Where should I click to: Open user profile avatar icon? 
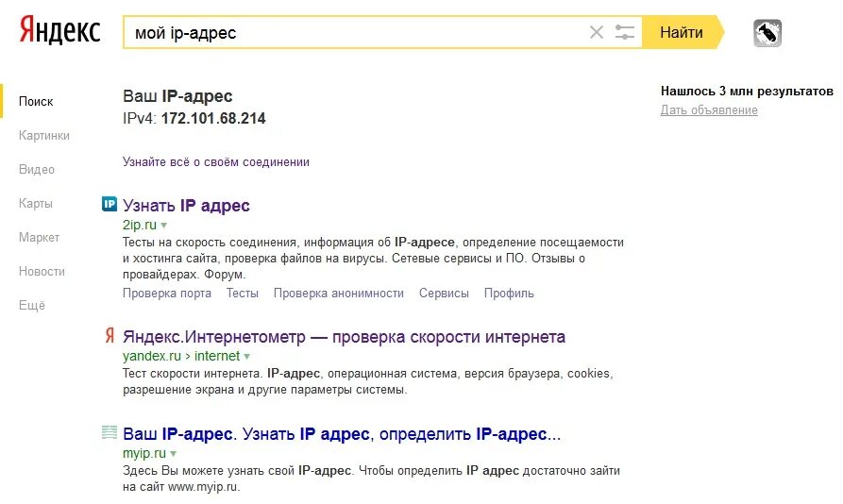pyautogui.click(x=767, y=33)
